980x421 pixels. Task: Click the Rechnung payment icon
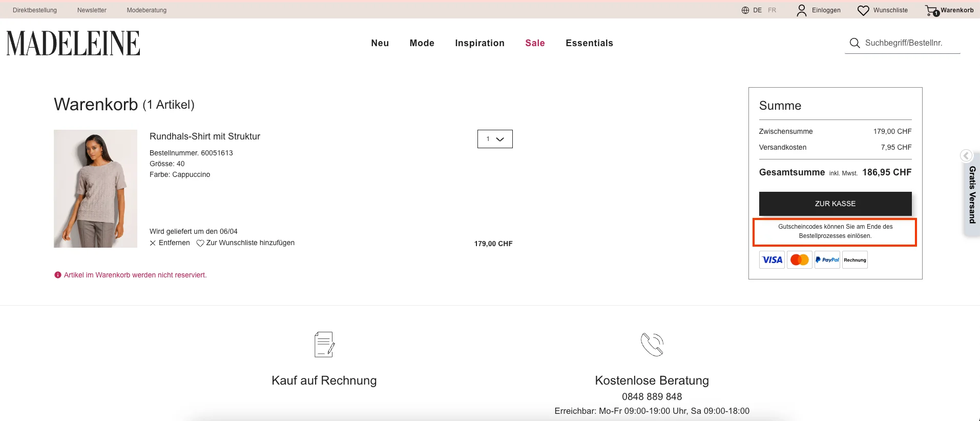(x=855, y=260)
